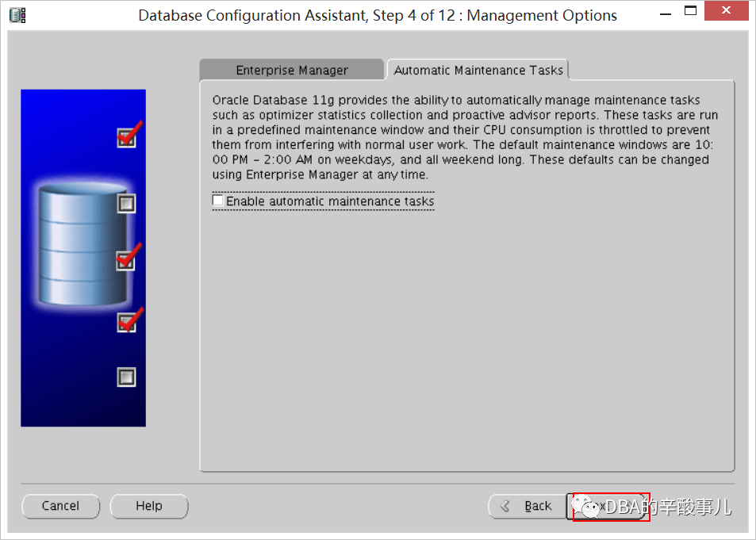Go Back to previous step

527,506
